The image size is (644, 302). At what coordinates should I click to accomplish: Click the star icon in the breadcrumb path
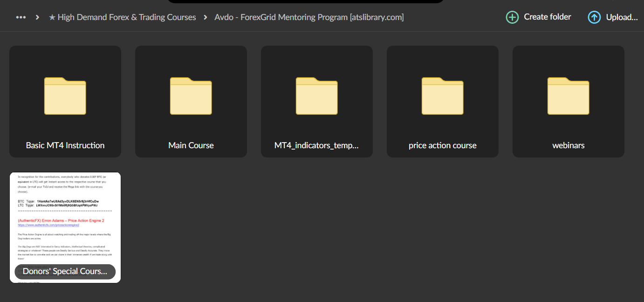[51, 17]
